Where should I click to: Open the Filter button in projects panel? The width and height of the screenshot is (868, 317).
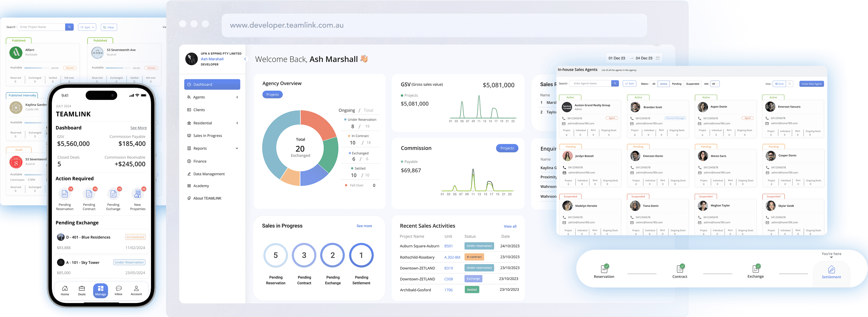[x=109, y=27]
